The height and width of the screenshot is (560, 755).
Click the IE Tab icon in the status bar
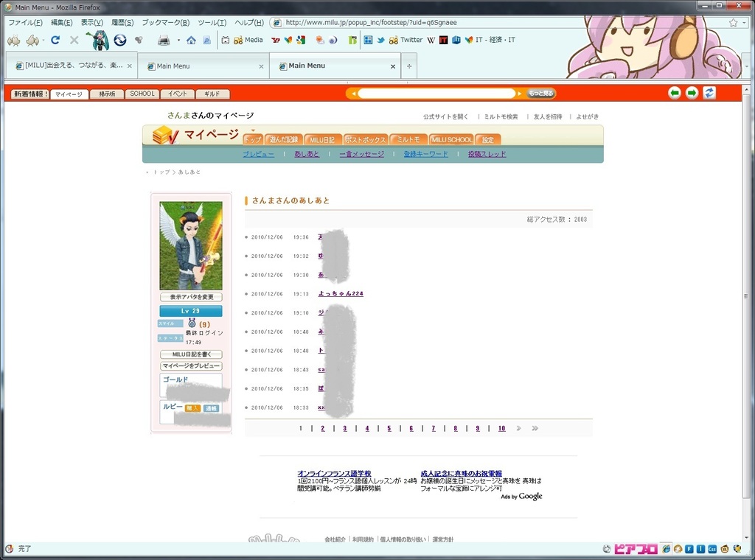[667, 548]
